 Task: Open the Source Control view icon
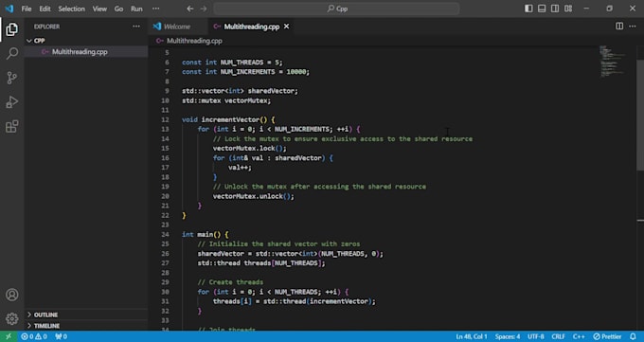point(12,78)
